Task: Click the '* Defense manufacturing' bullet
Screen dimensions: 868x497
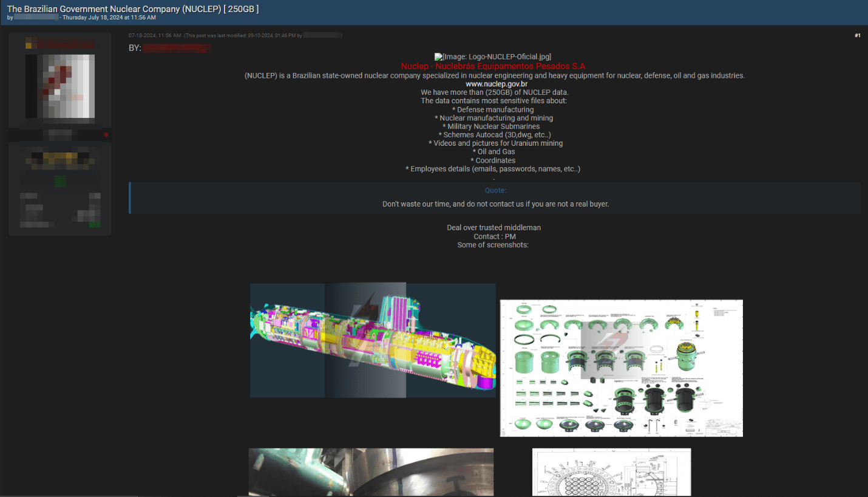Action: (493, 109)
